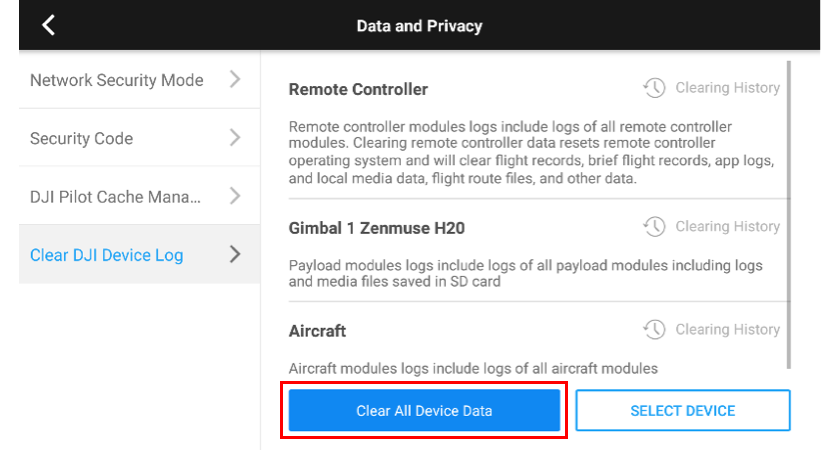View Clearing History text for Remote Controller
The image size is (840, 450).
(728, 88)
